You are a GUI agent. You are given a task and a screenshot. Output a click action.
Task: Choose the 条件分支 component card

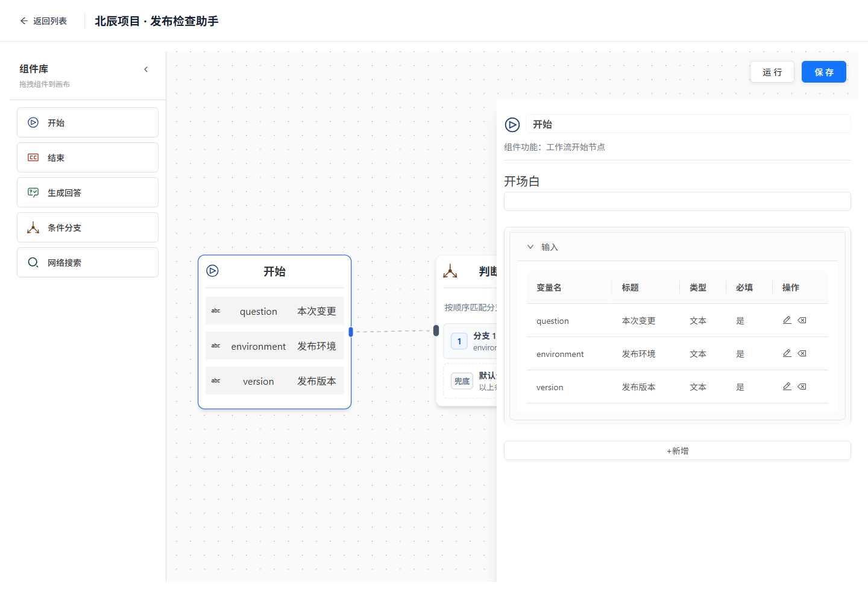click(x=87, y=227)
